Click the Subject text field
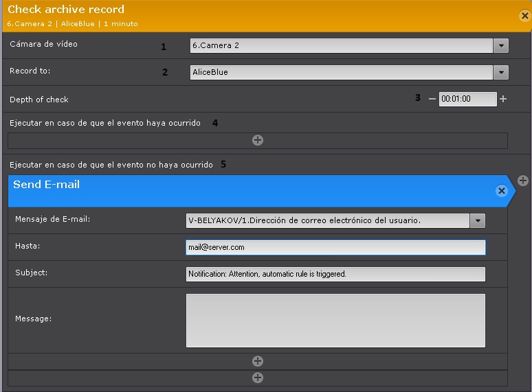This screenshot has height=392, width=532. pos(335,274)
